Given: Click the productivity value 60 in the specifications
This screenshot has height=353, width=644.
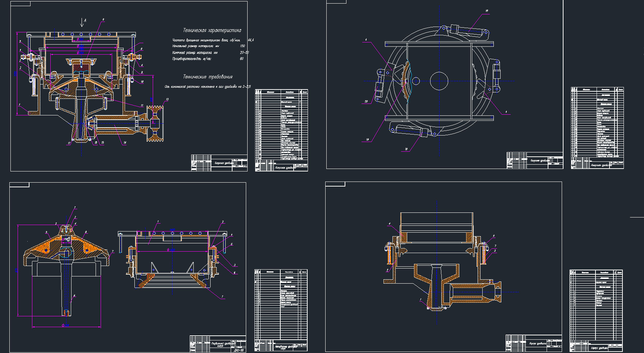Looking at the screenshot, I should (241, 59).
